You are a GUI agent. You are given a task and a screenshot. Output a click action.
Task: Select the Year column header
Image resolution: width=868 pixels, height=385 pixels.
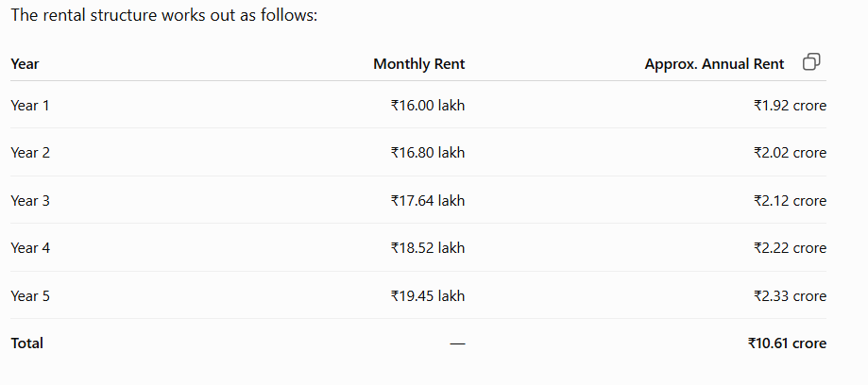(x=25, y=64)
